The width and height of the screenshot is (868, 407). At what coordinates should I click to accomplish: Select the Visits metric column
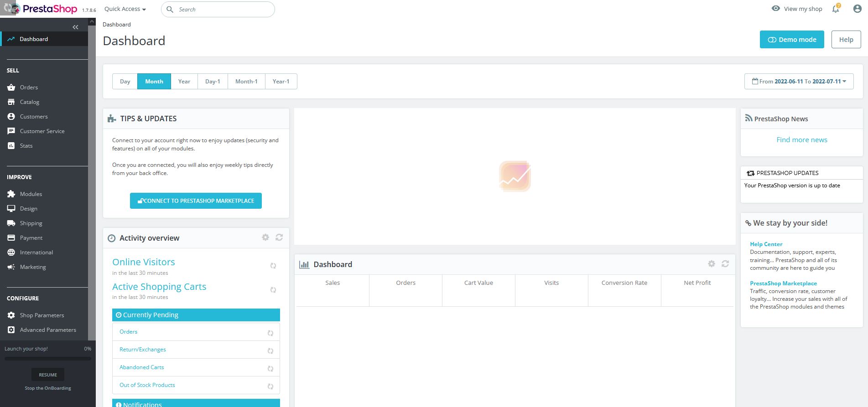click(551, 290)
